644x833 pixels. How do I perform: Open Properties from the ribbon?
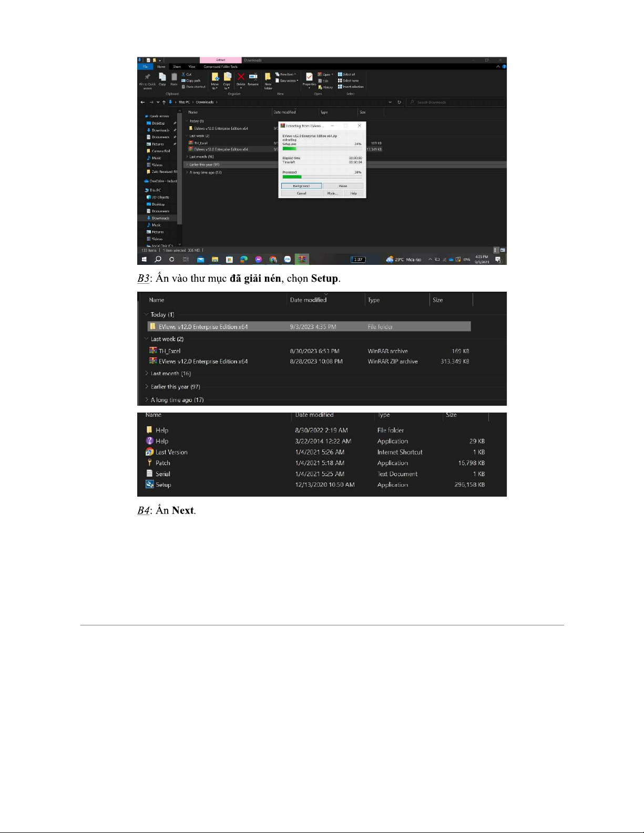pos(309,79)
